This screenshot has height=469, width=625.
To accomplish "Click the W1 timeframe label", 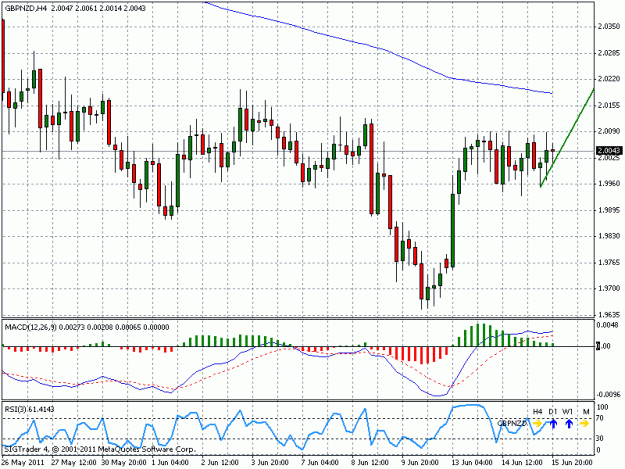I will [x=568, y=411].
